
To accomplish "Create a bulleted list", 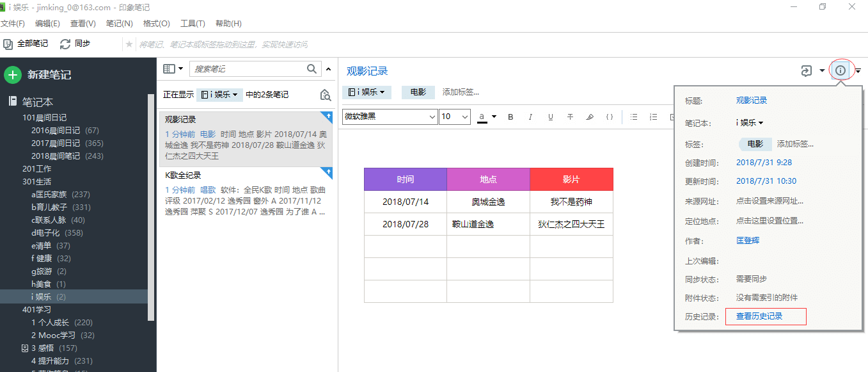I will coord(634,117).
